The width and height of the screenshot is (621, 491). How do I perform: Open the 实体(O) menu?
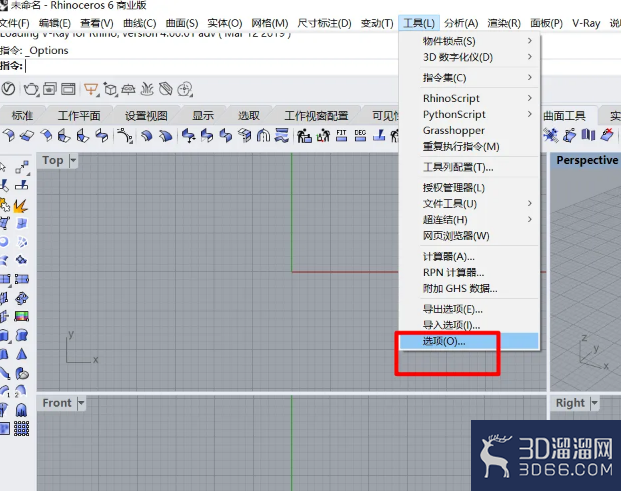225,23
